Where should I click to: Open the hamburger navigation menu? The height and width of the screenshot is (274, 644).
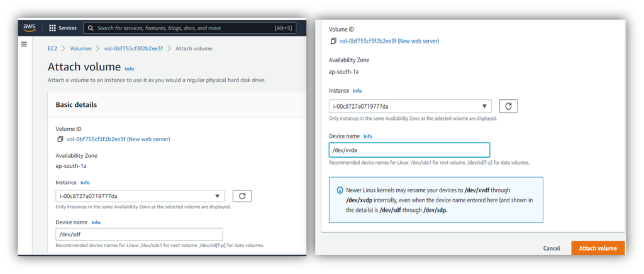tap(24, 44)
